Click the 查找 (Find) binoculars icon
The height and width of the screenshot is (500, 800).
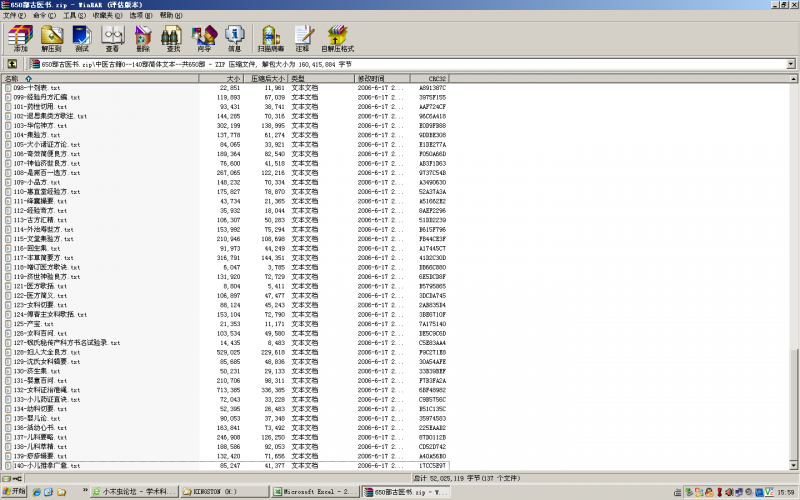pyautogui.click(x=173, y=39)
